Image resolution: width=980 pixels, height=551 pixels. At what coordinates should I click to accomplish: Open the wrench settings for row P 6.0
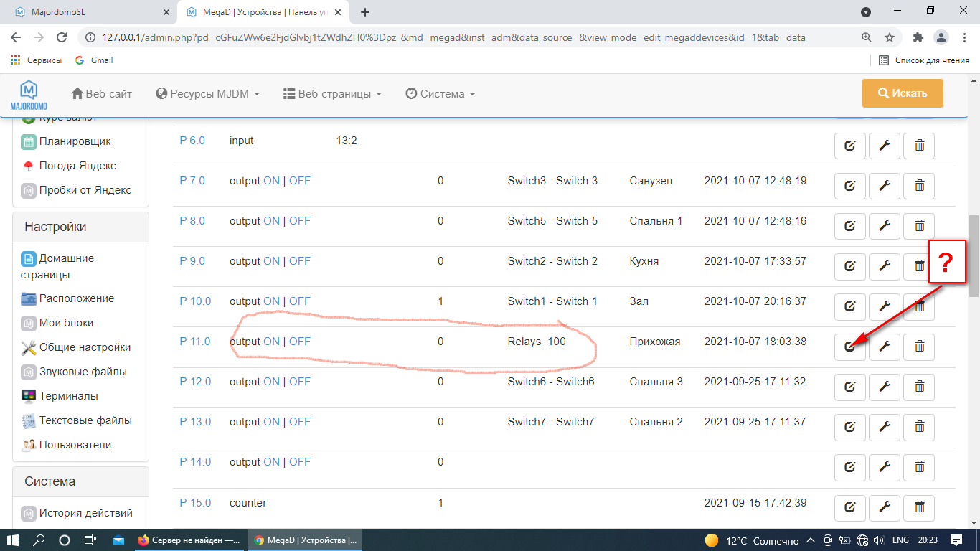pos(885,146)
